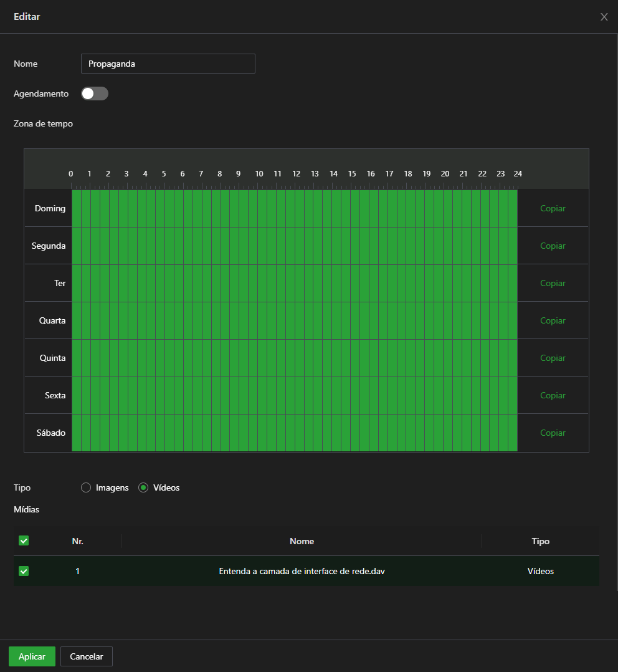Click the Ter schedule time bar

(x=295, y=283)
